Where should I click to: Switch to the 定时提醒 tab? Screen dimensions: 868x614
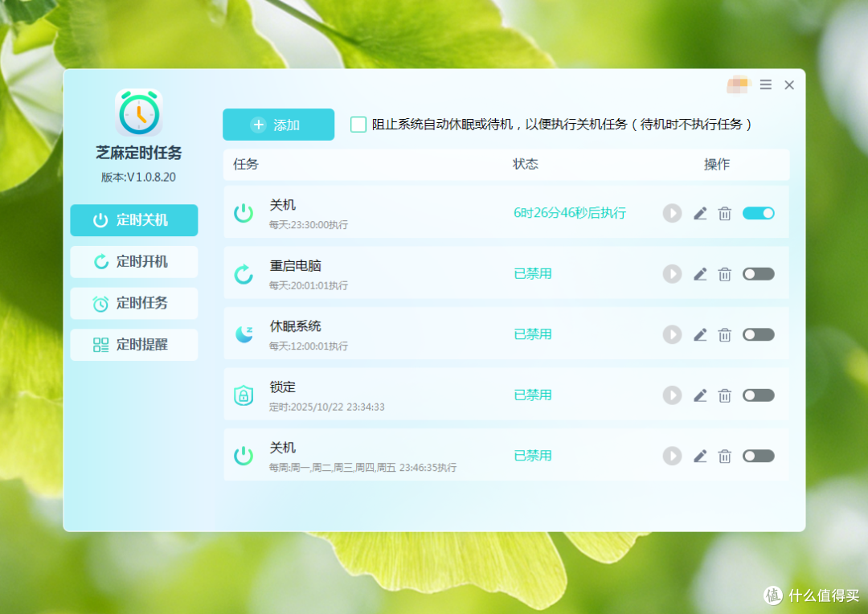(134, 345)
